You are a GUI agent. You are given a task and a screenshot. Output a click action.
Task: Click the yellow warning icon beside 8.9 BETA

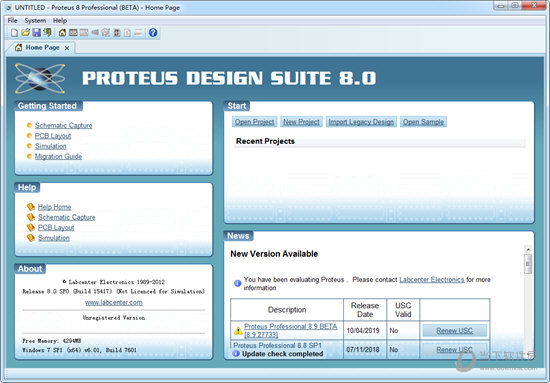click(x=238, y=330)
